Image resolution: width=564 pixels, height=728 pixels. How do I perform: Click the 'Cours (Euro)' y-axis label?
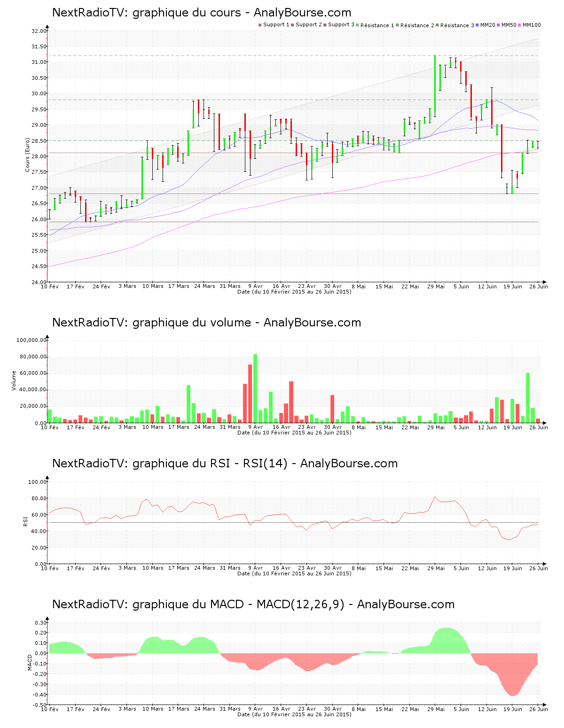pos(28,155)
